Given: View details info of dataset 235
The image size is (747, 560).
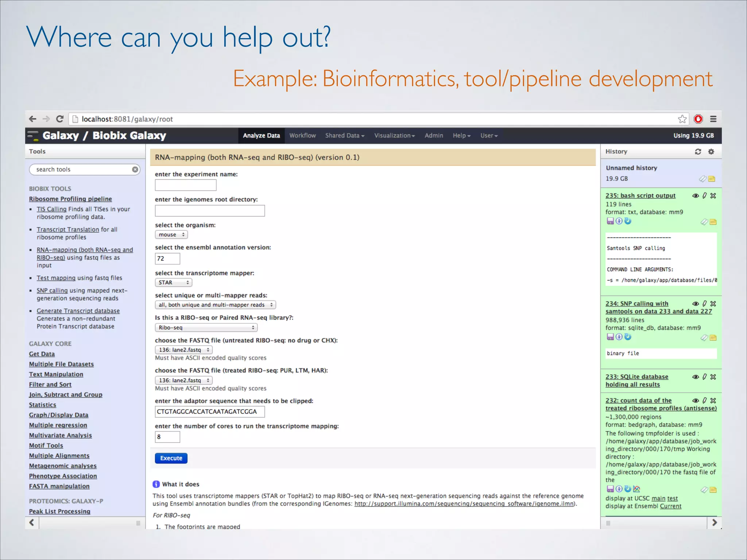Looking at the screenshot, I should [x=619, y=221].
